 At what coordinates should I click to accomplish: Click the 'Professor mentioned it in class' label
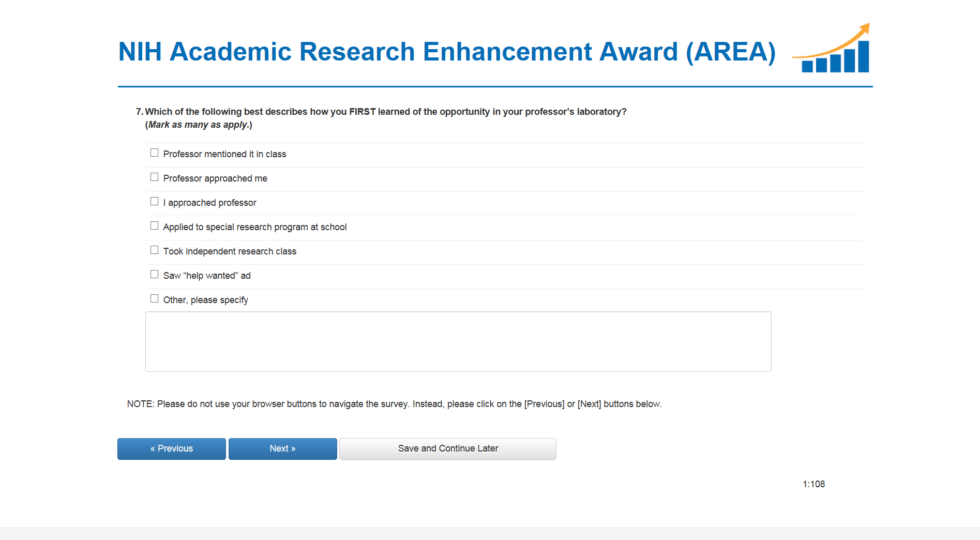click(224, 154)
